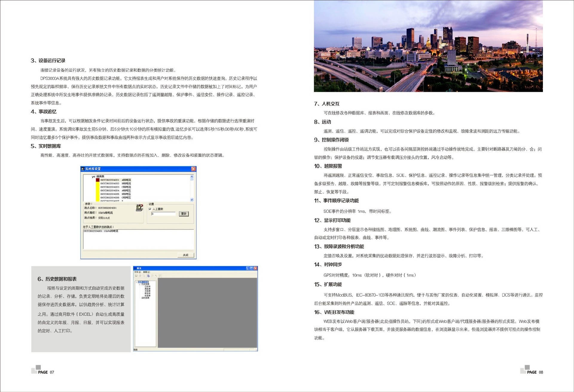Click heading 7、人机交互
Image resolution: width=574 pixels, height=392 pixels.
click(327, 104)
